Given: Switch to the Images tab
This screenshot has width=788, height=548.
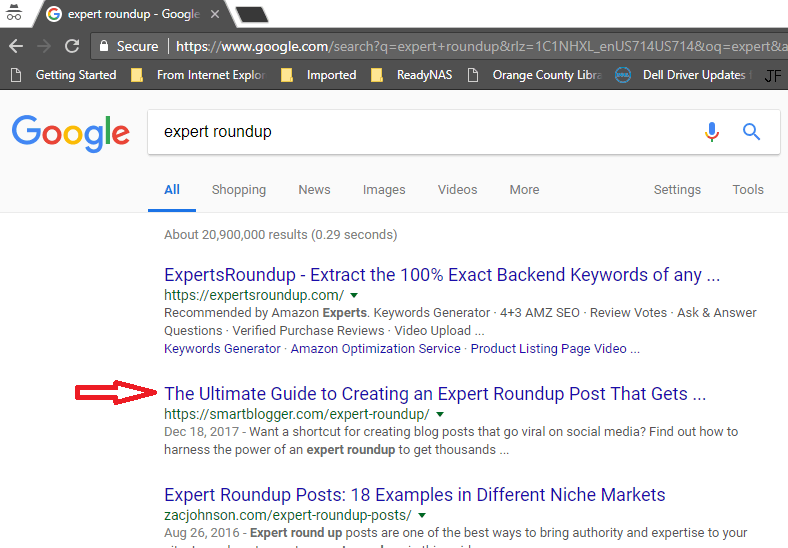Looking at the screenshot, I should point(384,190).
